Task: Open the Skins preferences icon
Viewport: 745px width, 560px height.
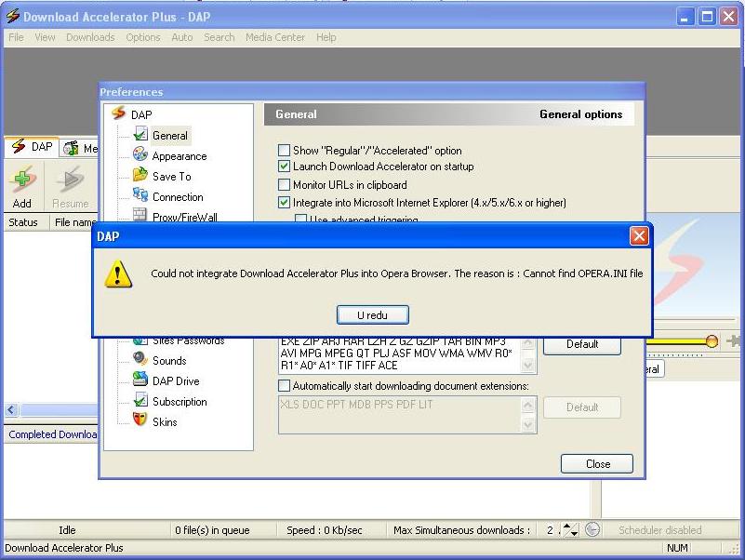Action: click(140, 421)
